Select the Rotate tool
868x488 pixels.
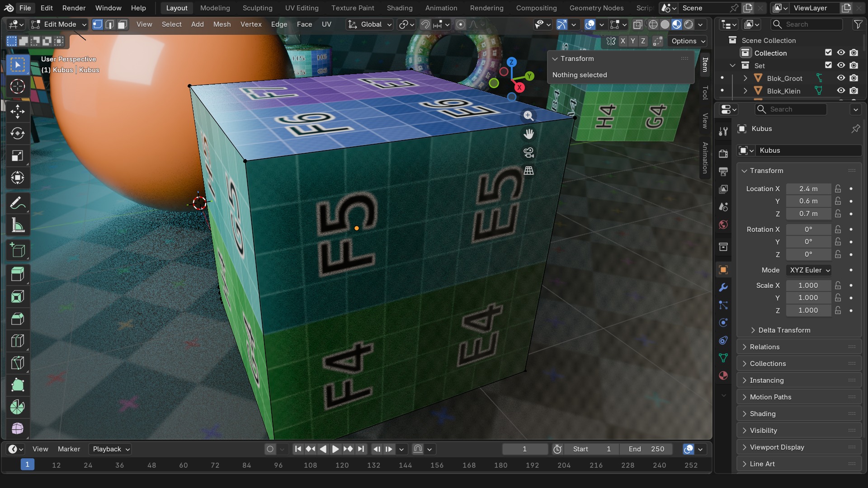pyautogui.click(x=18, y=133)
